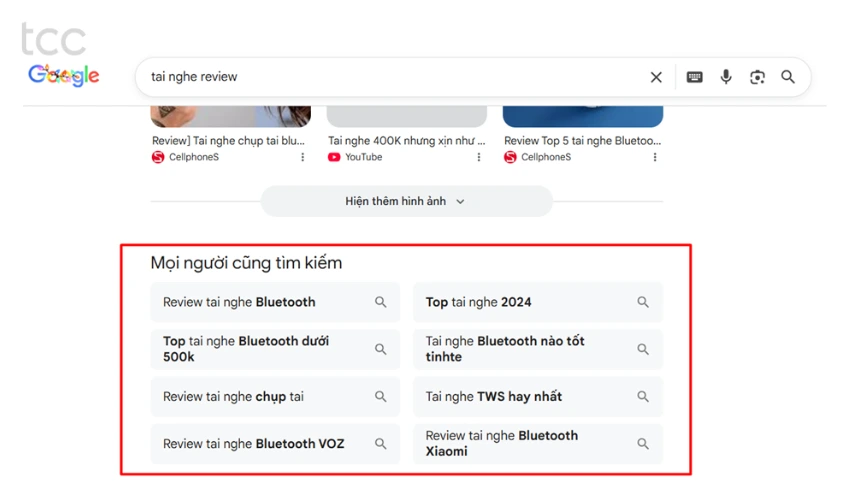This screenshot has width=850, height=500.
Task: Clear the search box text
Action: pyautogui.click(x=656, y=77)
